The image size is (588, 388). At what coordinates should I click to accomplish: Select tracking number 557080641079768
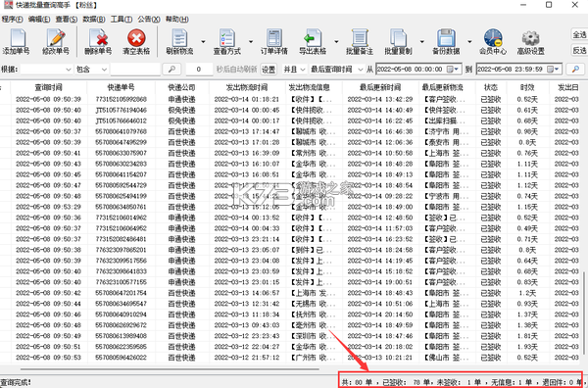(x=121, y=131)
